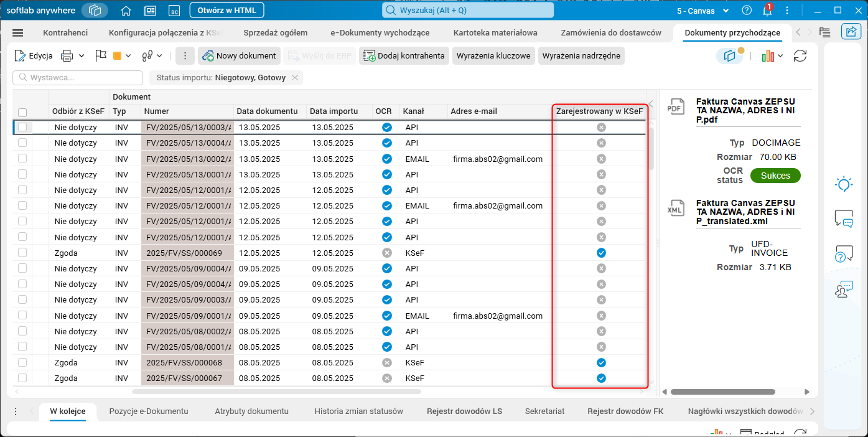The width and height of the screenshot is (868, 437).
Task: Click the Otwórz w HTML button
Action: [x=226, y=10]
